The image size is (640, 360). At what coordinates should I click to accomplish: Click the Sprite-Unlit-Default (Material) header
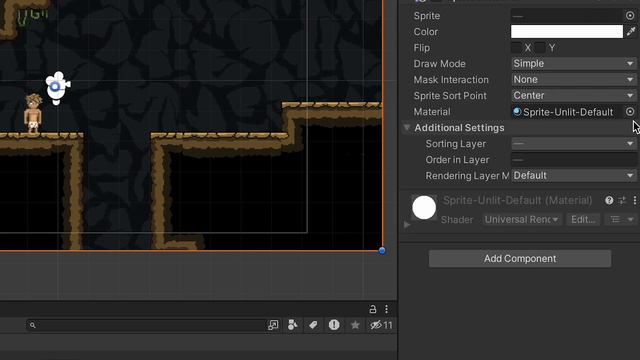pyautogui.click(x=517, y=200)
